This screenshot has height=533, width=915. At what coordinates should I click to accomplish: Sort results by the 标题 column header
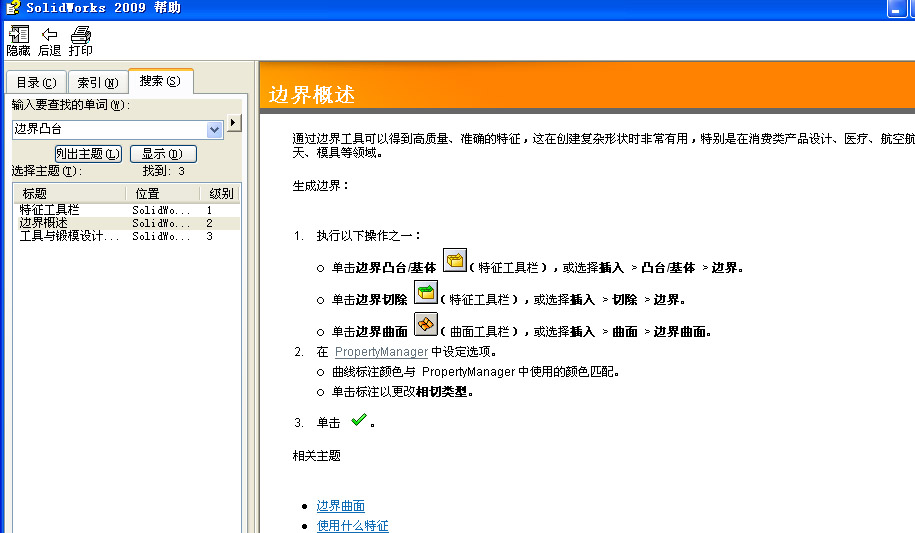click(x=69, y=193)
